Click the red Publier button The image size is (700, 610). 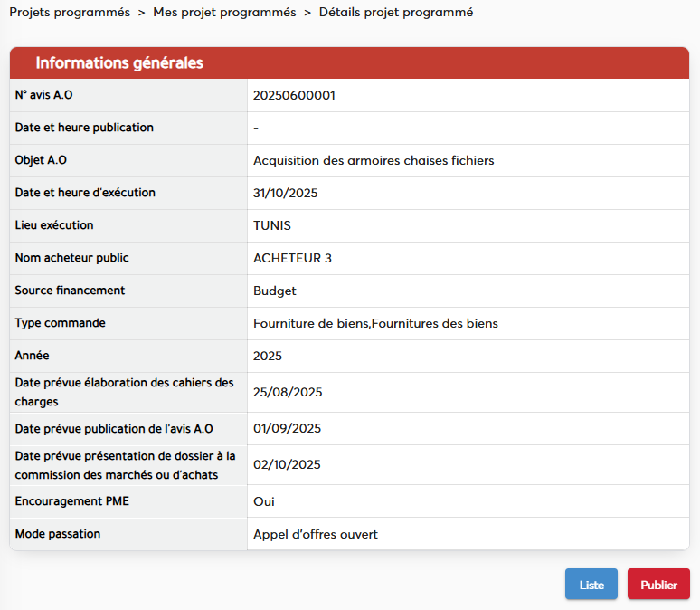658,585
